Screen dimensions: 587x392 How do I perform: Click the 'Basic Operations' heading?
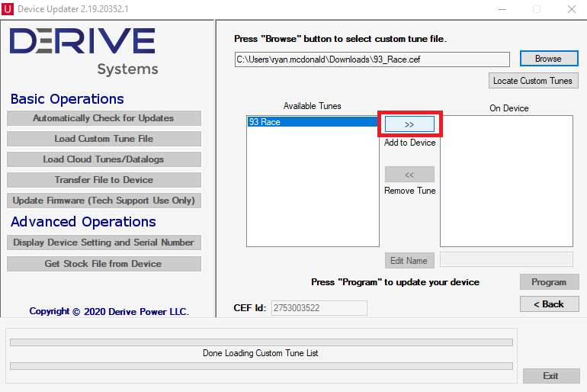[x=67, y=99]
